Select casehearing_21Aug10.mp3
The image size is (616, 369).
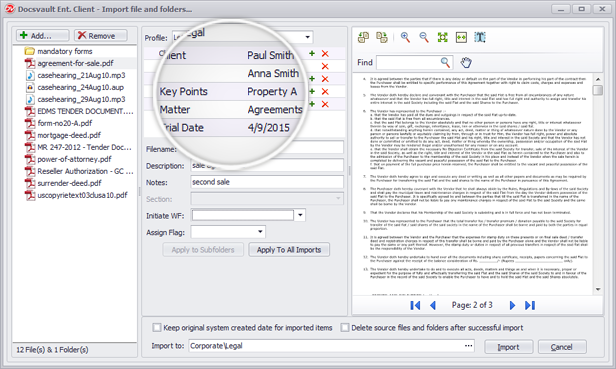click(75, 75)
